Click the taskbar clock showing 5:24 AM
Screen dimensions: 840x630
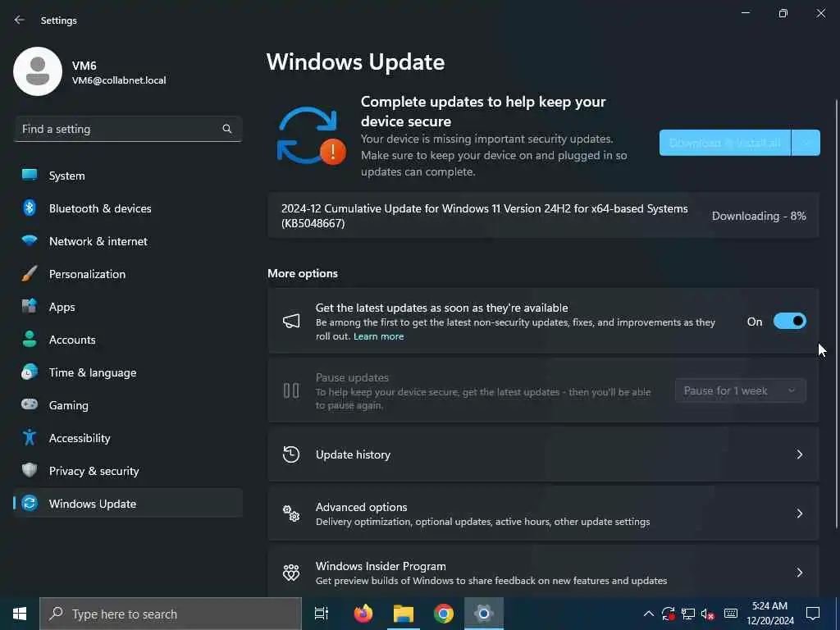tap(769, 614)
